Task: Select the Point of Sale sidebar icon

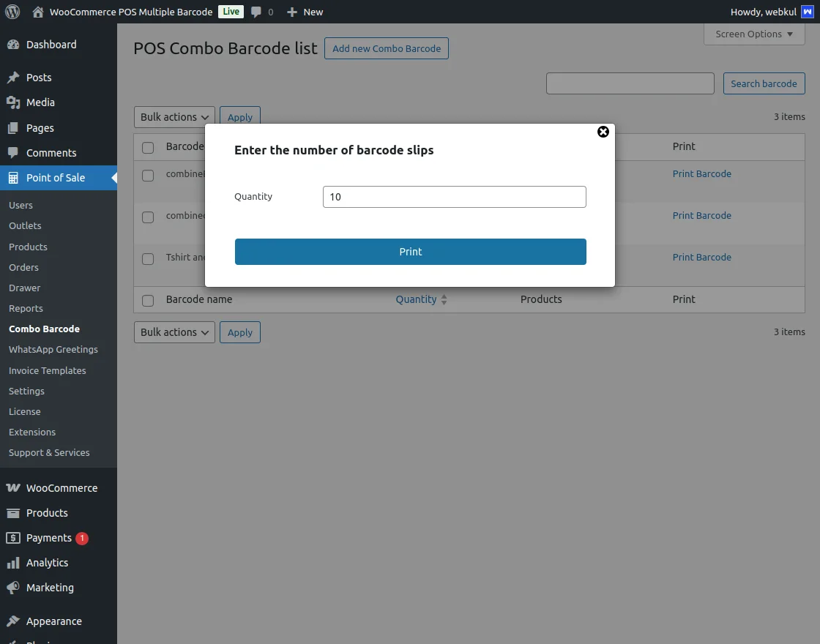Action: coord(15,177)
